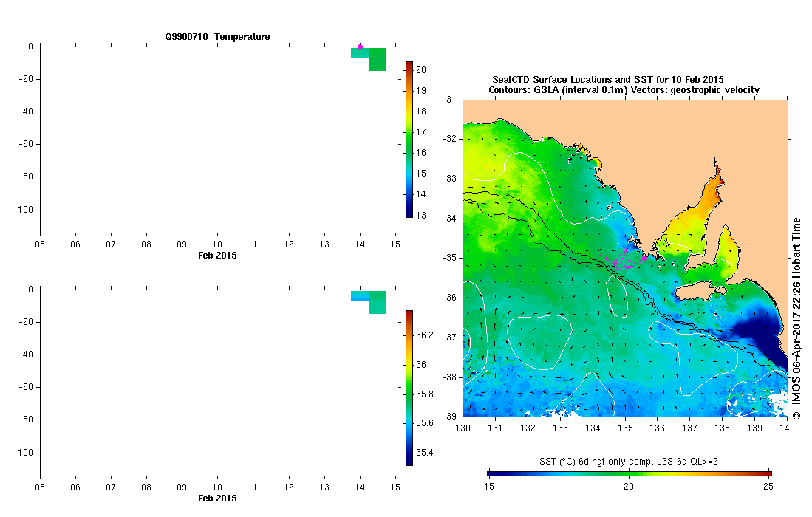Click the '36.2' label on salinity colorbar
812x517 pixels.
(x=425, y=335)
